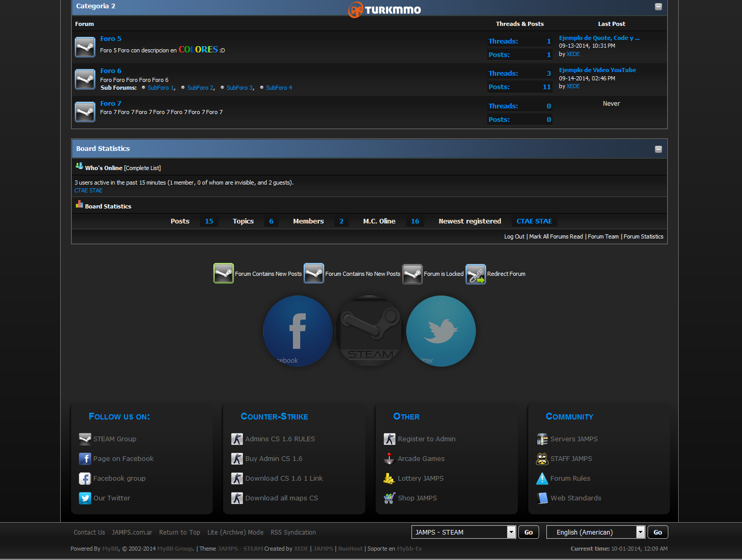Open SubForo 3 link
The height and width of the screenshot is (560, 742).
click(240, 88)
